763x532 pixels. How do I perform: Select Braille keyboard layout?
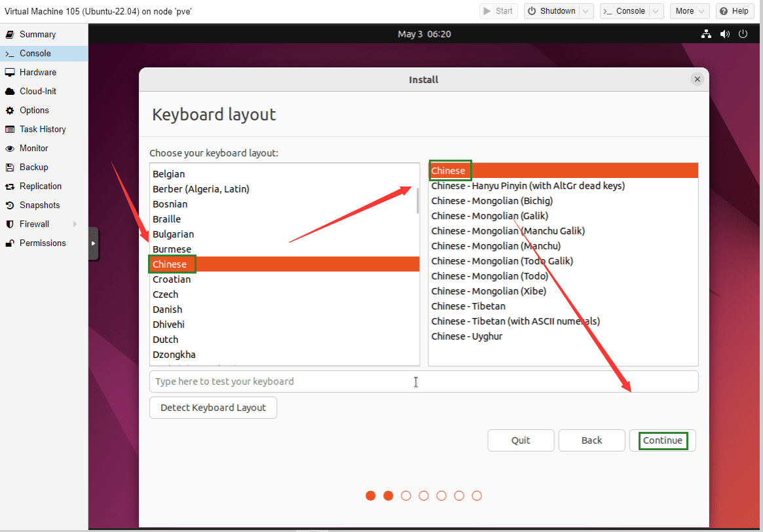click(284, 219)
